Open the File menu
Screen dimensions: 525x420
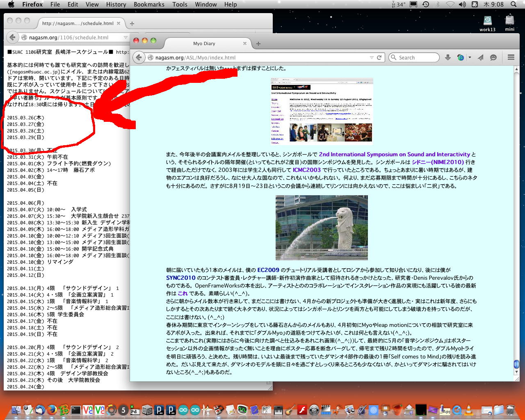pyautogui.click(x=55, y=5)
